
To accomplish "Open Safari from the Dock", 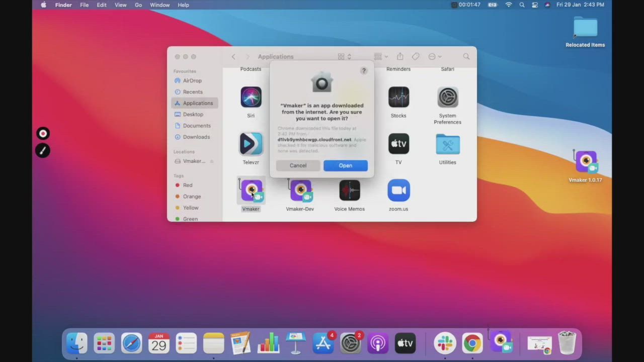I will pyautogui.click(x=131, y=344).
